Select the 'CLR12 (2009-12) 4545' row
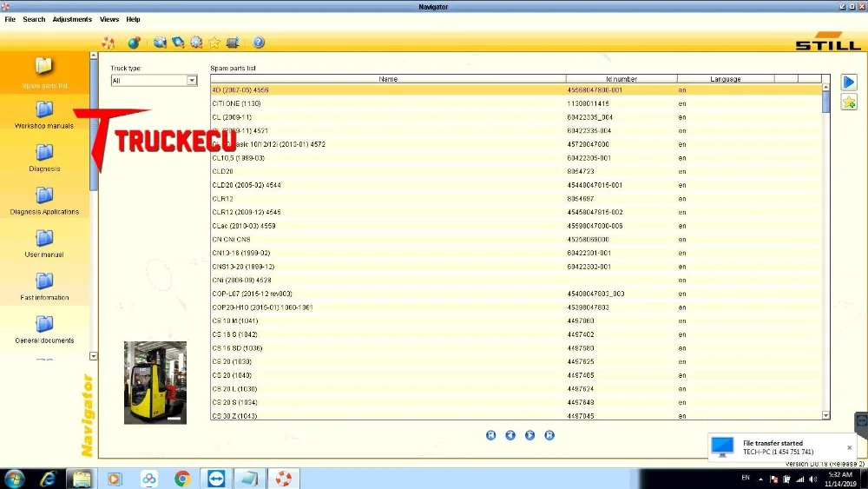 (x=516, y=212)
